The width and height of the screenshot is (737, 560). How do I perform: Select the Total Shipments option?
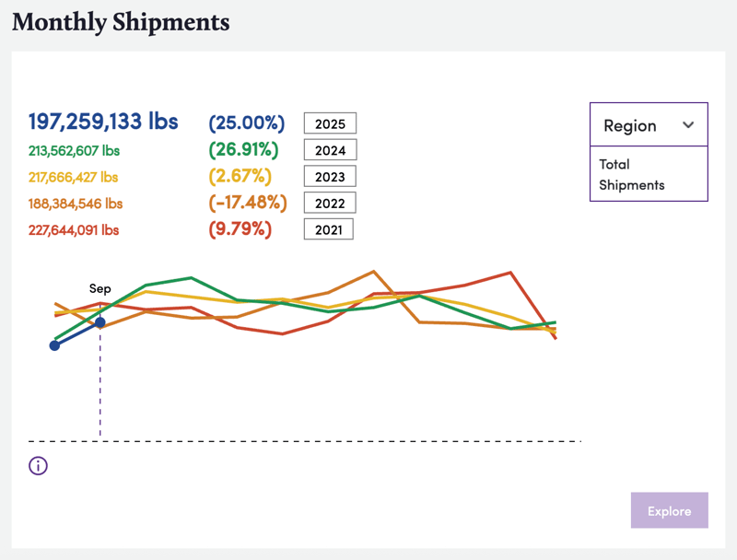(x=631, y=174)
